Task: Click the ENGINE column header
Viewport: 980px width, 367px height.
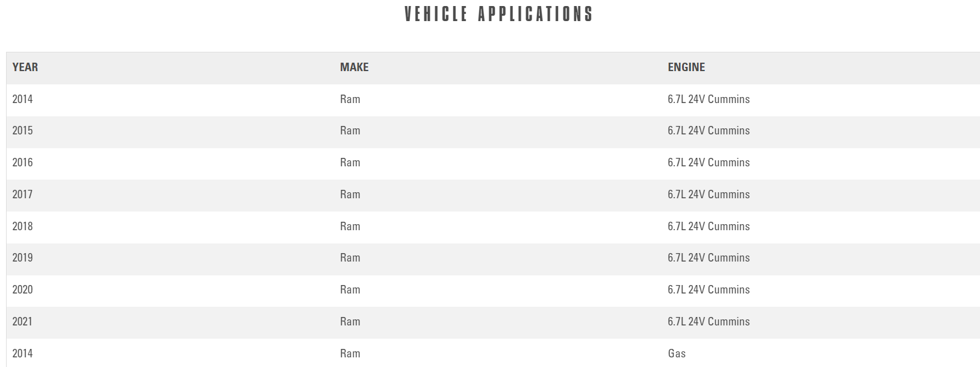Action: pos(686,67)
